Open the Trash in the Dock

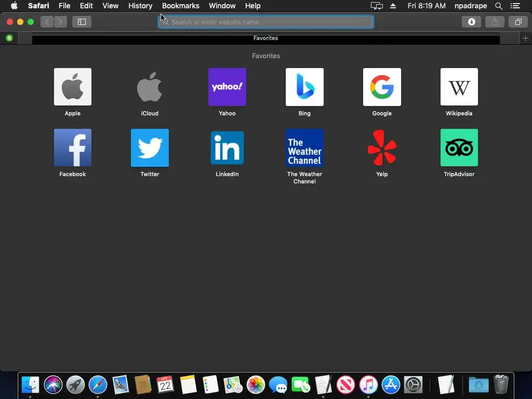click(x=501, y=384)
